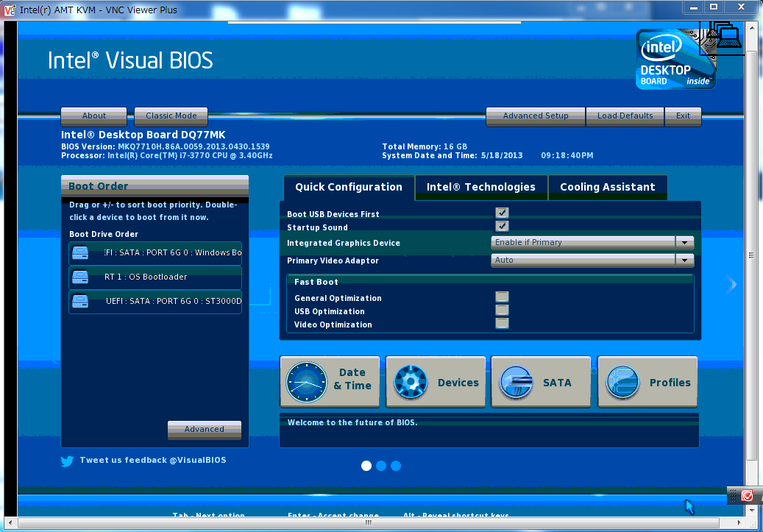Open the Date & Time clock icon
The height and width of the screenshot is (532, 763).
click(307, 383)
